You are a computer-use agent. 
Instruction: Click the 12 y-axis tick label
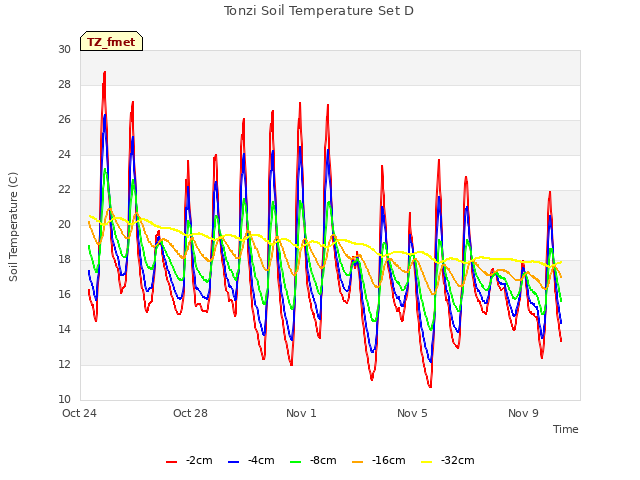coord(64,364)
